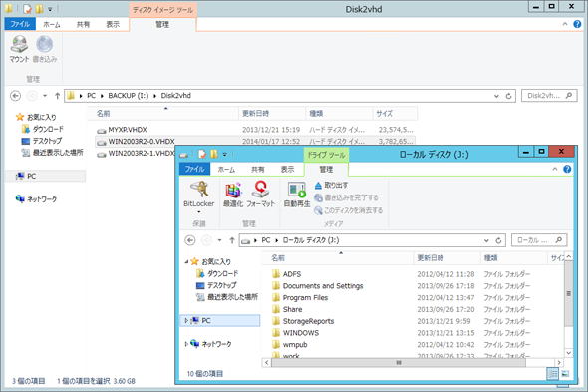Screen dimensions: 588x392
Task: Click the vertical scrollbar in Local Disk (J:) file list
Action: tap(568, 293)
